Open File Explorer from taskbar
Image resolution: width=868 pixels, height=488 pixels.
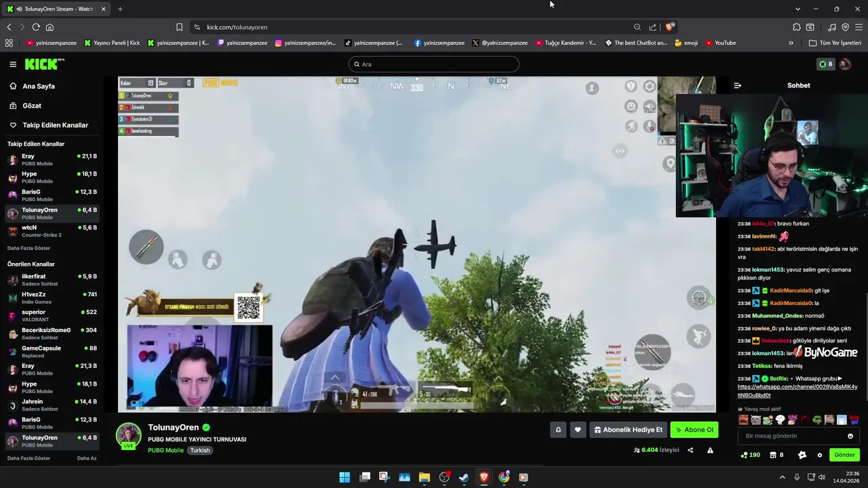click(424, 477)
